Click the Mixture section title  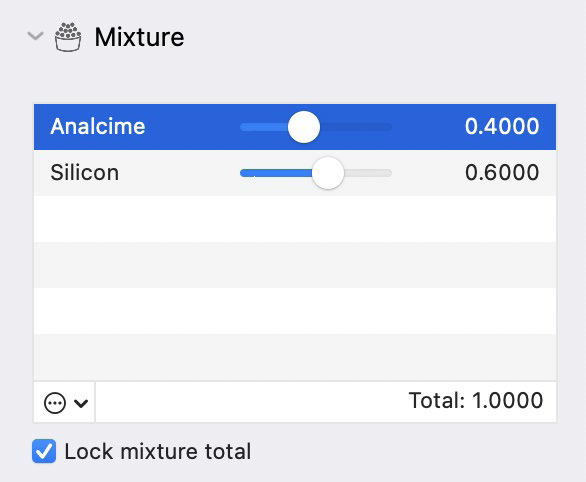click(139, 37)
